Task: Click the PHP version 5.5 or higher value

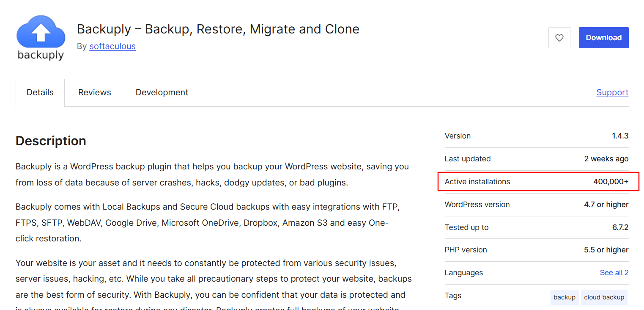Action: 606,250
